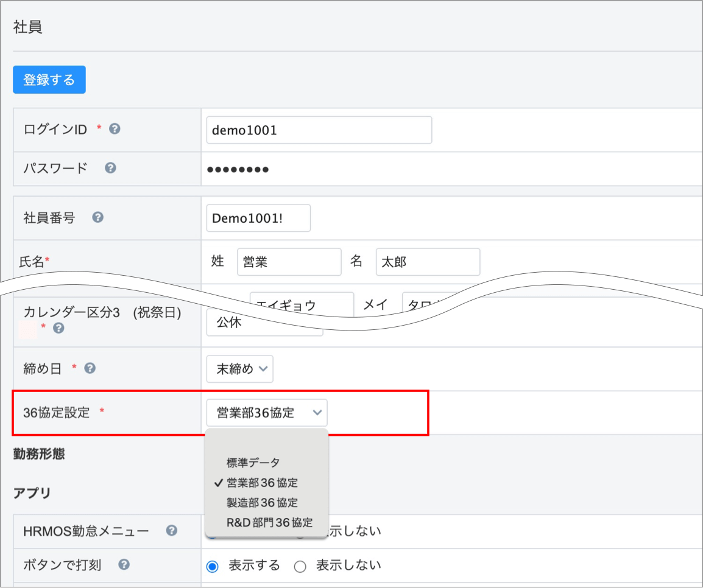Select 表示する for ボタンで打刻
The width and height of the screenshot is (703, 588).
click(x=213, y=566)
